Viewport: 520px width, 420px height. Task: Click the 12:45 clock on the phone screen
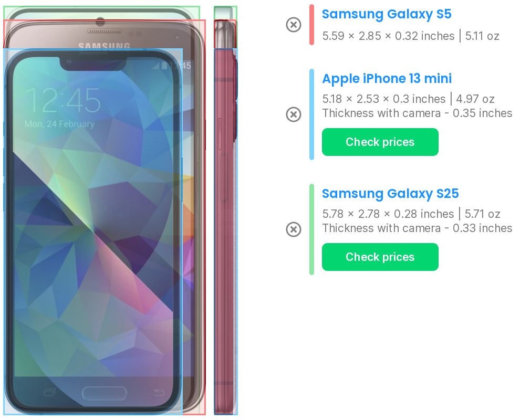pos(63,100)
